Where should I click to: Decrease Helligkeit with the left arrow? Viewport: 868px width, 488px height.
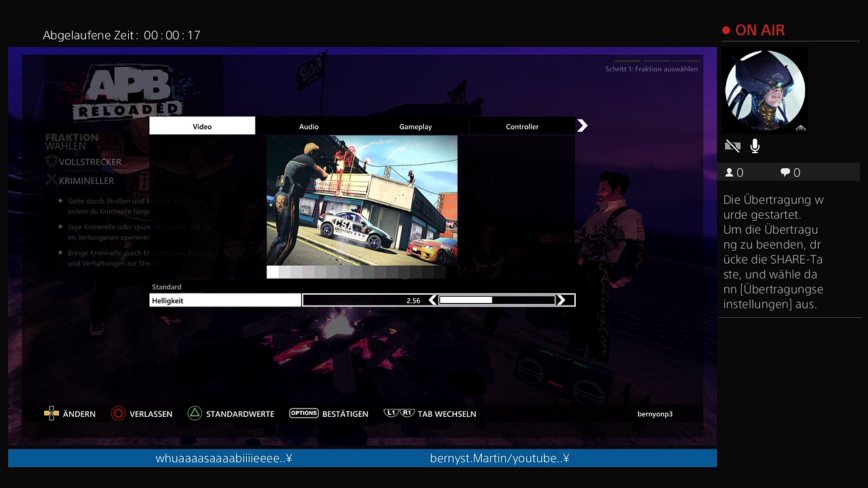coord(433,300)
